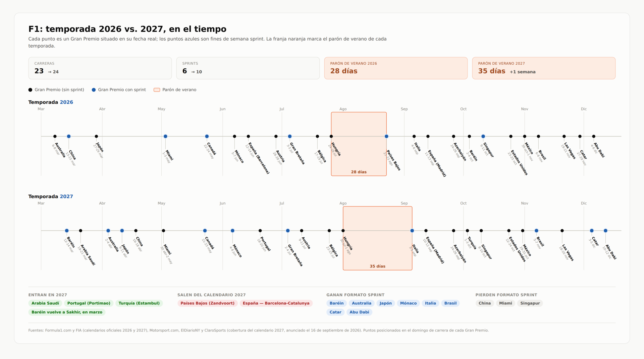This screenshot has height=359, width=644.
Task: Click the Mónaco sprint-gain tag
Action: (x=408, y=303)
